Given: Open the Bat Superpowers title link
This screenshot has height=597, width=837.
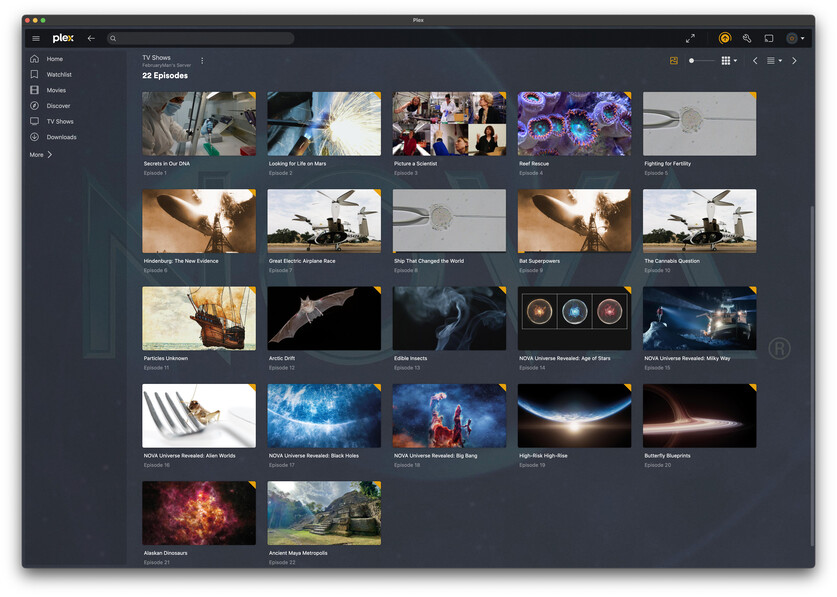Looking at the screenshot, I should click(540, 261).
